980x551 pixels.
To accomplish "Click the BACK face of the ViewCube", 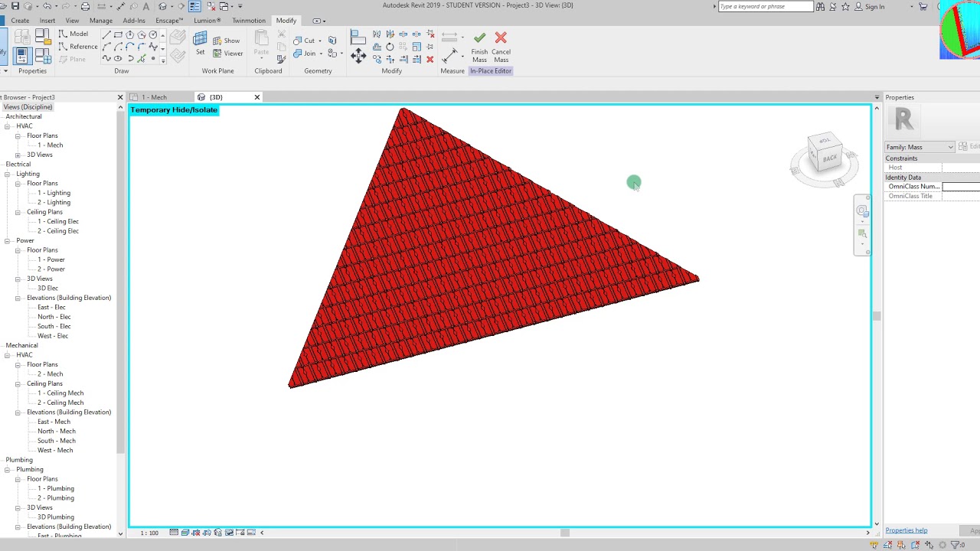I will [x=830, y=158].
